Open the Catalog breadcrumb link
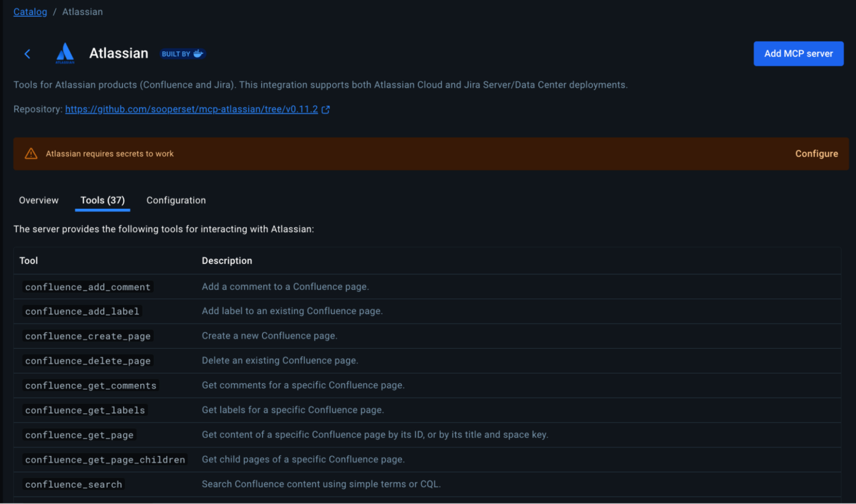Viewport: 856px width, 504px height. 30,11
